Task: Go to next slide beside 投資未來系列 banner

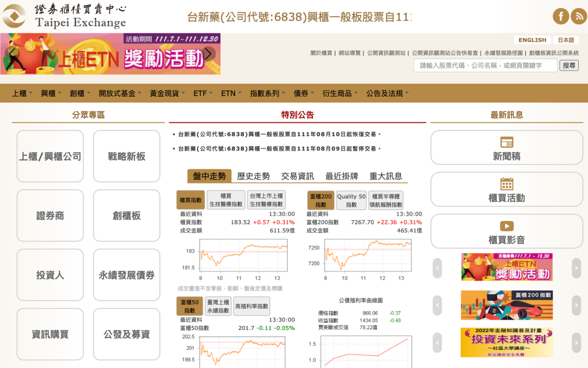Action: tap(577, 343)
